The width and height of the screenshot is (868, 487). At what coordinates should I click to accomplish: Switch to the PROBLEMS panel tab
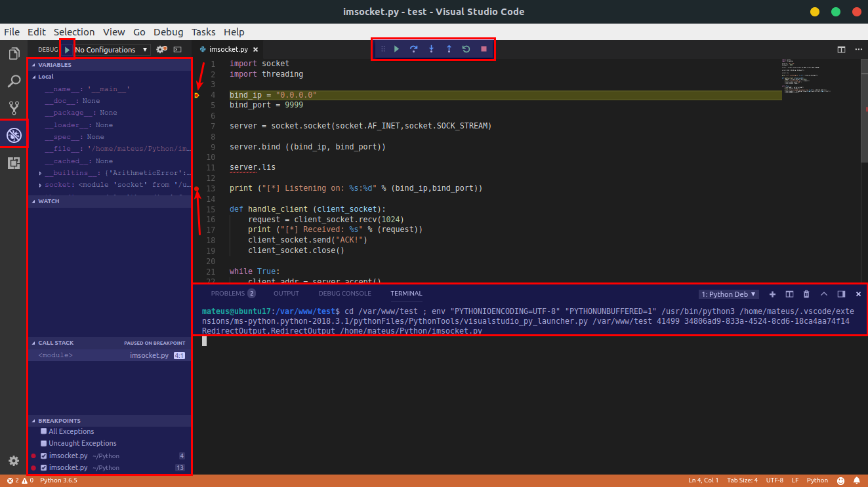click(233, 294)
